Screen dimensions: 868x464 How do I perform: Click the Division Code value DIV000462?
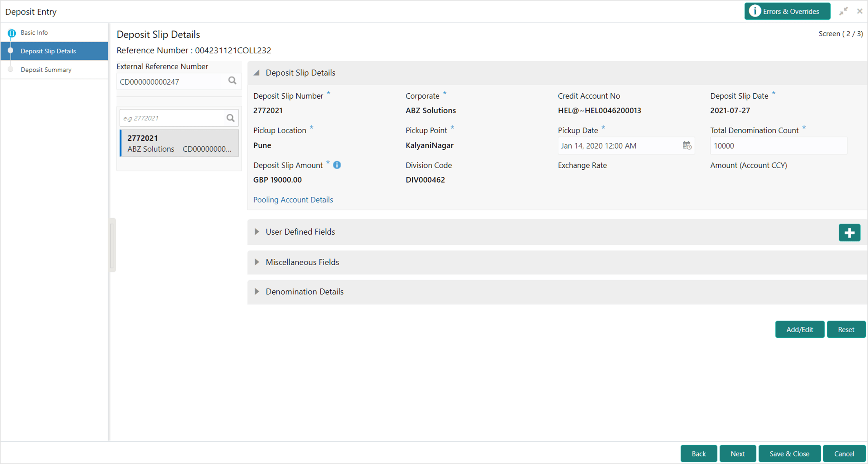click(425, 180)
